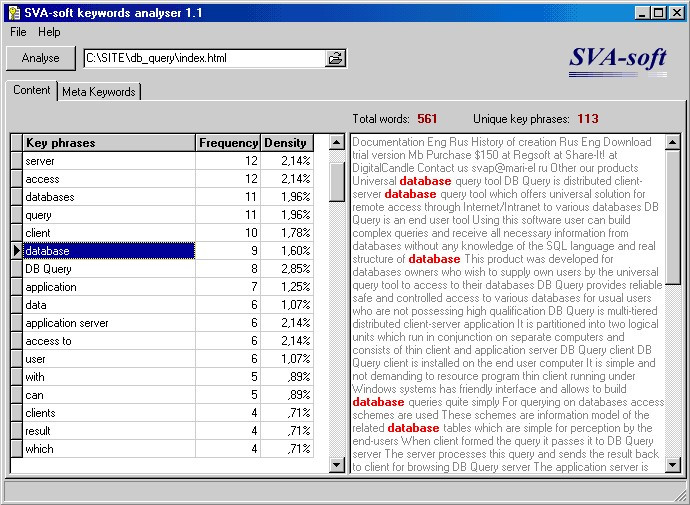Click the row indicator arrow beside 'database'
The image size is (690, 505).
click(17, 251)
